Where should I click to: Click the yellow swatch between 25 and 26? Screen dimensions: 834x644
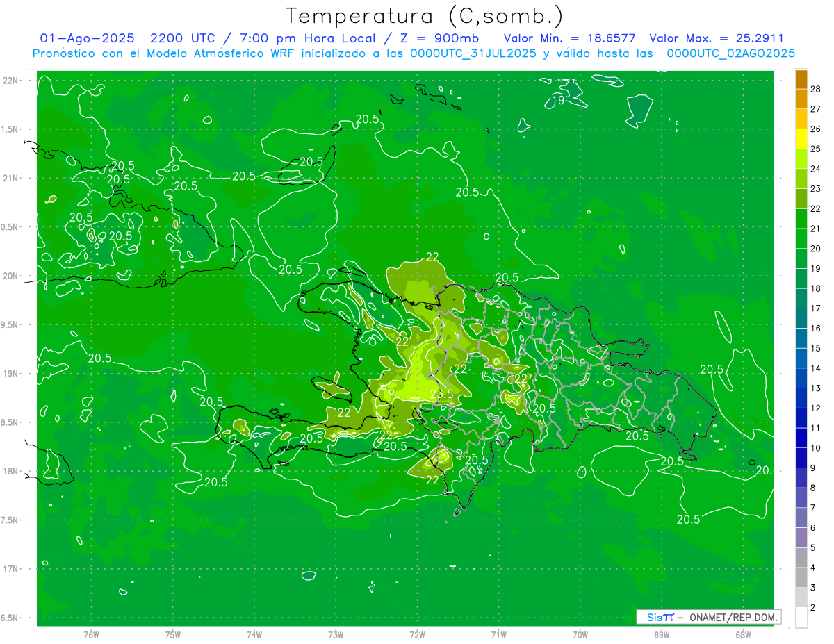coord(801,138)
